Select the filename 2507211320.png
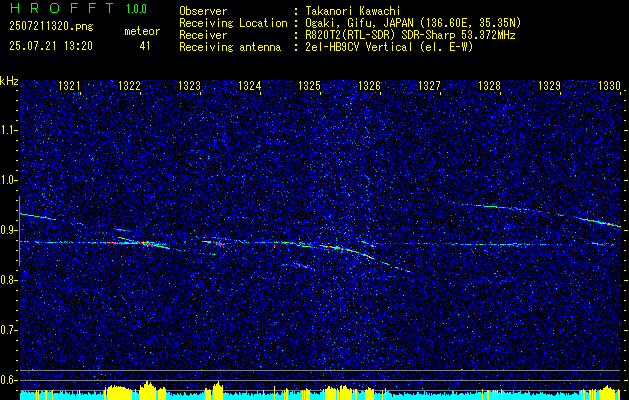629x400 pixels. point(51,27)
